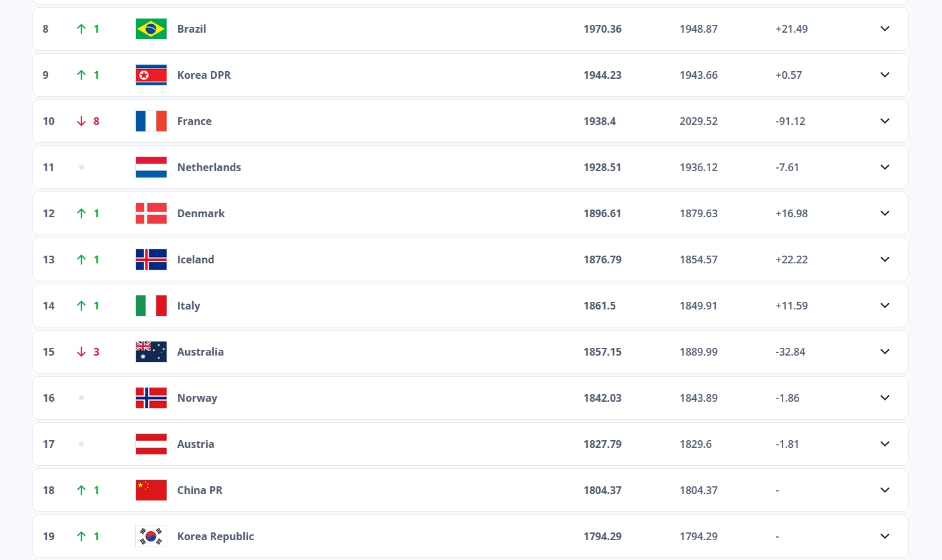Expand the France row details chevron
942x560 pixels.
[885, 121]
